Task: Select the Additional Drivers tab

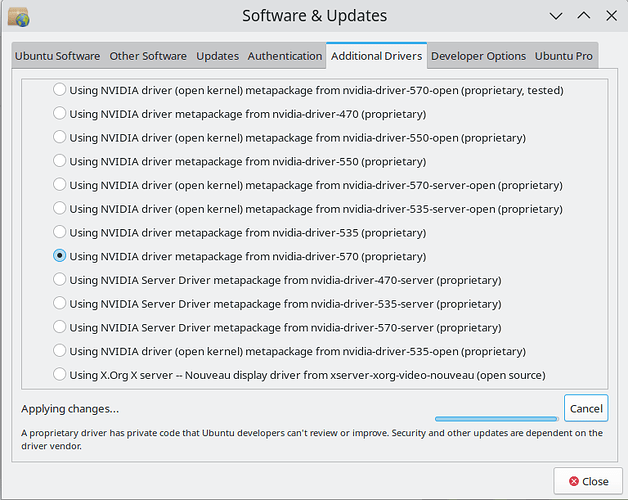Action: pos(376,56)
